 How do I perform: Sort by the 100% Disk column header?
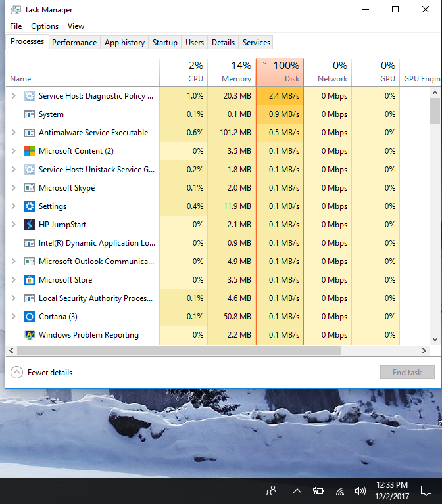tap(280, 73)
